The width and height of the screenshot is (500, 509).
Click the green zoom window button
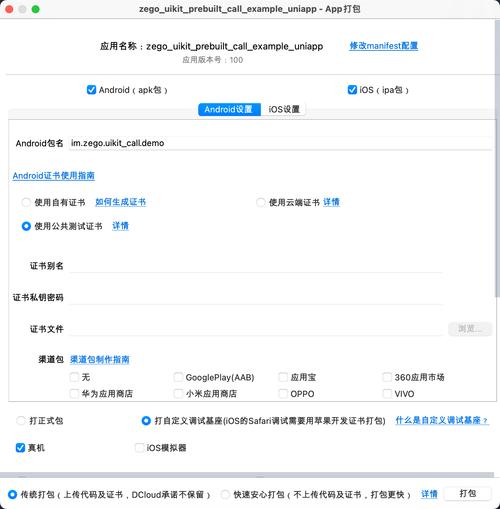tap(35, 9)
